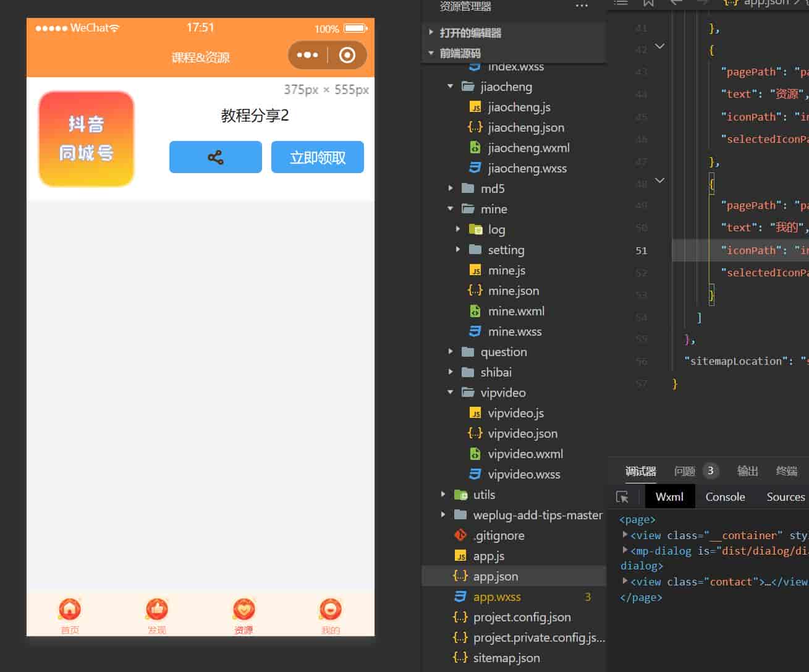Tap the capsule close circle icon
Image resolution: width=809 pixels, height=672 pixels.
tap(347, 55)
